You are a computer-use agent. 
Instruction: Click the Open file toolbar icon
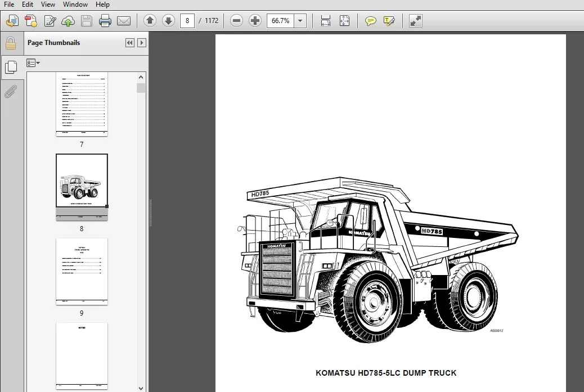click(x=12, y=21)
